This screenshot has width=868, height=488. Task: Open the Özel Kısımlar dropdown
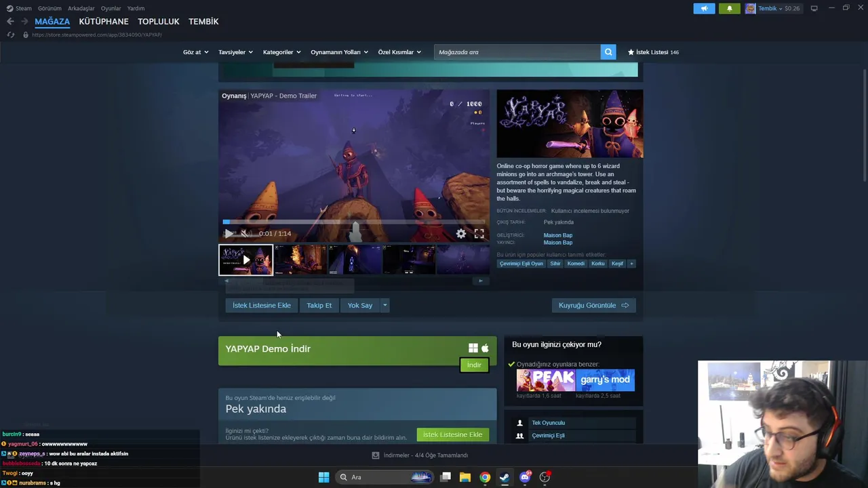pos(399,52)
